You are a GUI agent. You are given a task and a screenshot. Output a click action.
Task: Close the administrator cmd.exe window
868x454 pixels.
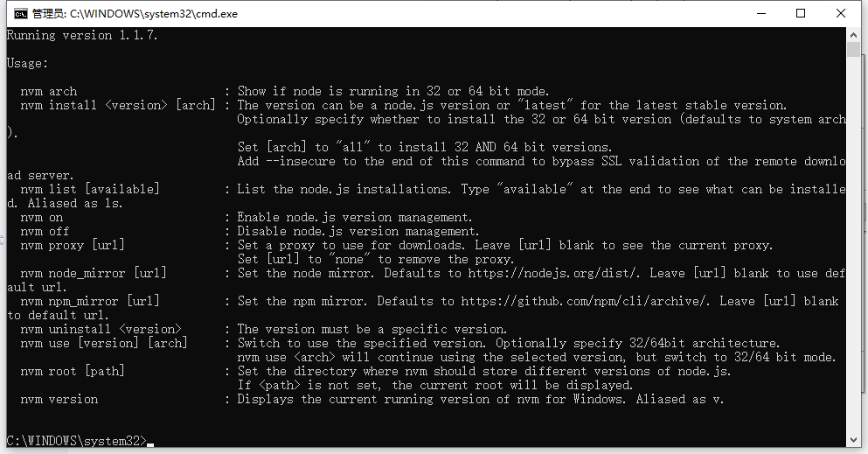click(x=840, y=13)
